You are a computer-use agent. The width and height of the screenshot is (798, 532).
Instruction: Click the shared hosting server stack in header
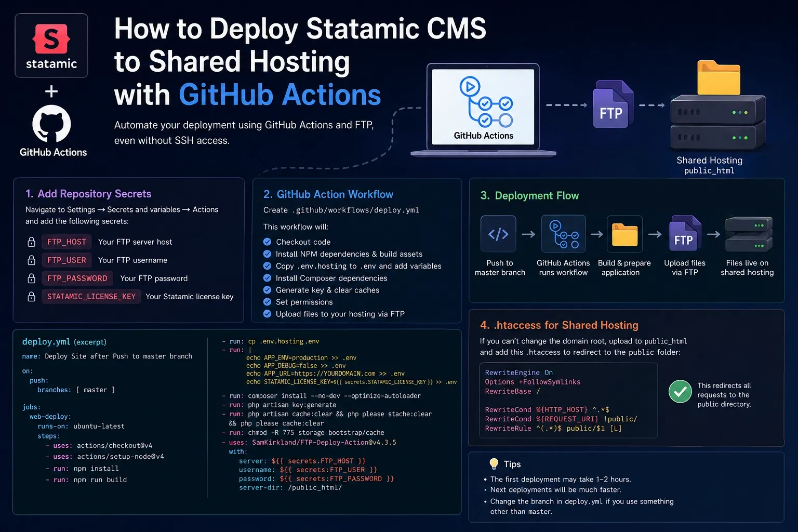tap(718, 123)
